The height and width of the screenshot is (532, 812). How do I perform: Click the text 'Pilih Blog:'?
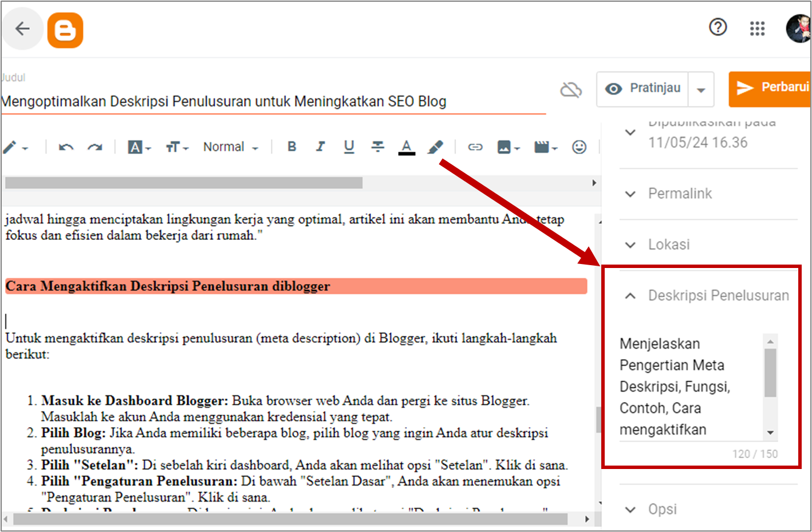tap(73, 432)
